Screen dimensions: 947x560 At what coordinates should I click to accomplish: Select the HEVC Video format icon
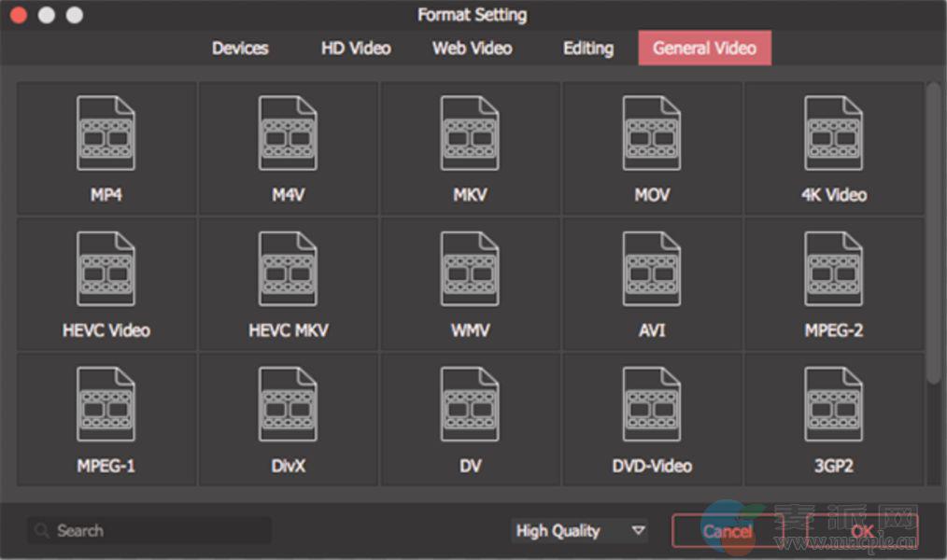(106, 271)
